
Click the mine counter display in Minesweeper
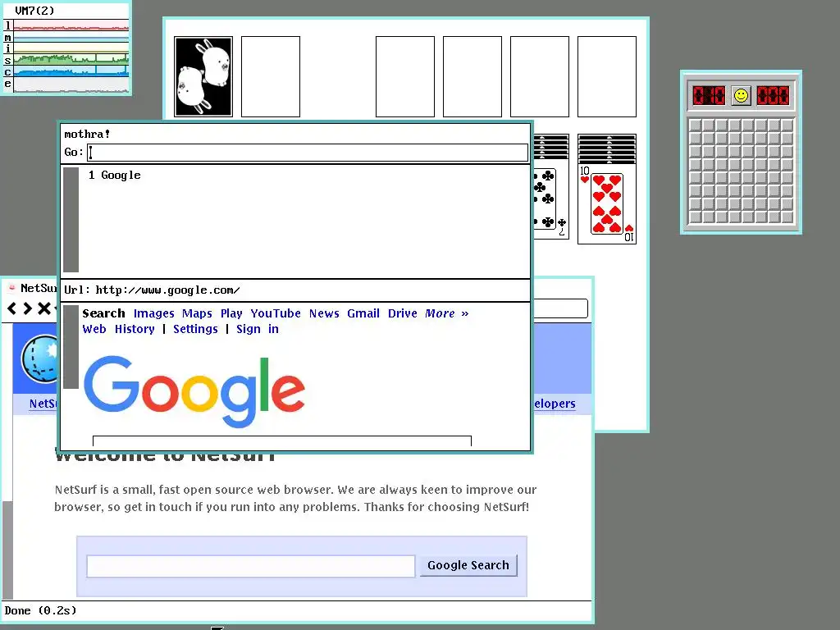[709, 96]
